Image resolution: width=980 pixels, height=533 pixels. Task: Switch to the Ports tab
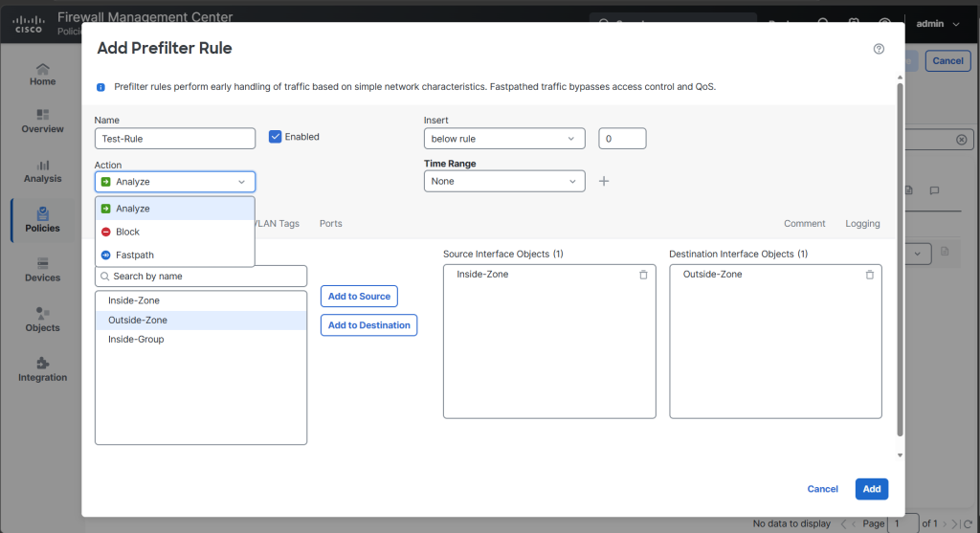pos(330,224)
